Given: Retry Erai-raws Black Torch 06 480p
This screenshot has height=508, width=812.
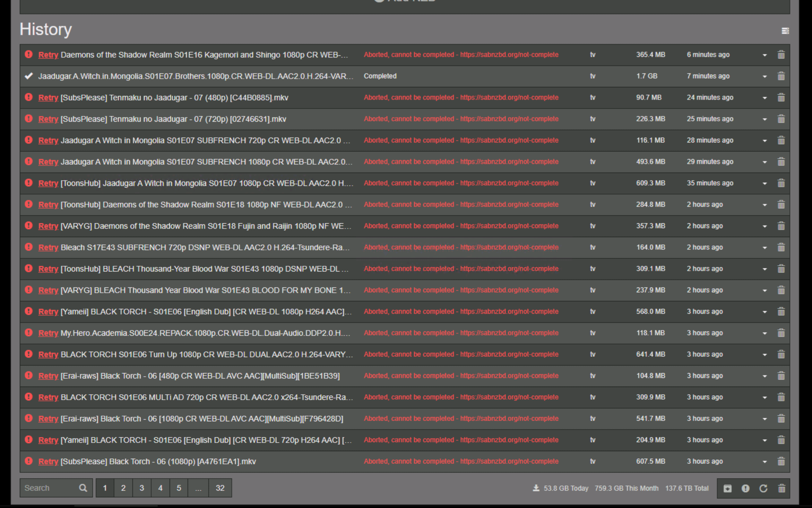Looking at the screenshot, I should click(48, 376).
